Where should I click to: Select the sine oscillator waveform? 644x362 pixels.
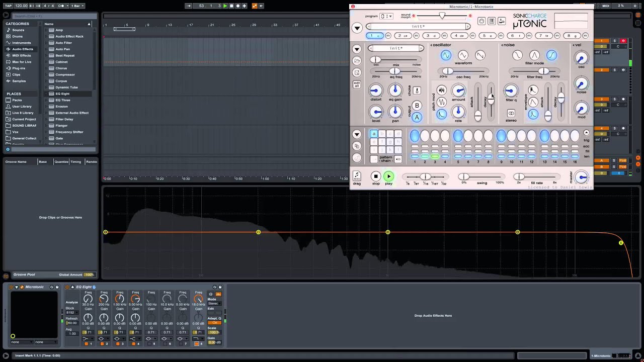[446, 55]
